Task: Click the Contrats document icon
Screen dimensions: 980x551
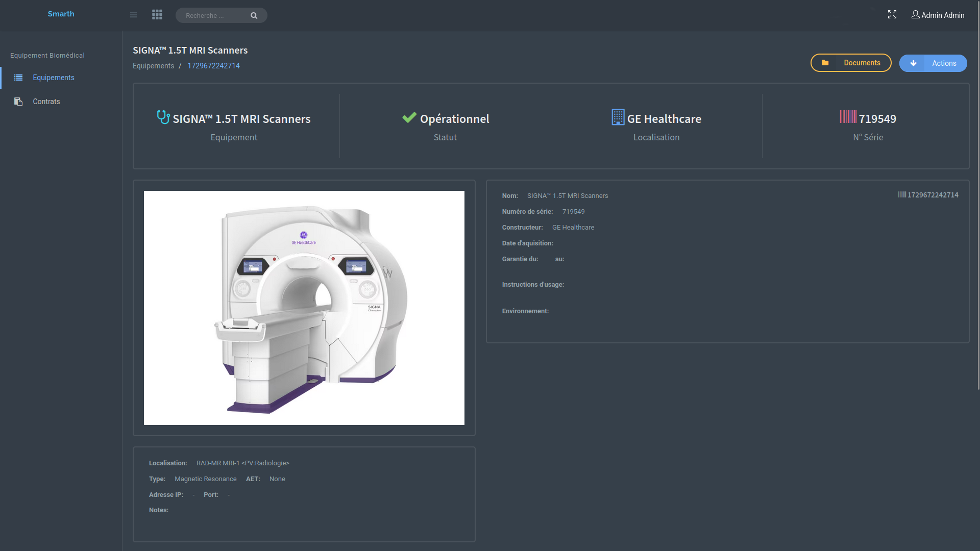Action: pos(18,102)
